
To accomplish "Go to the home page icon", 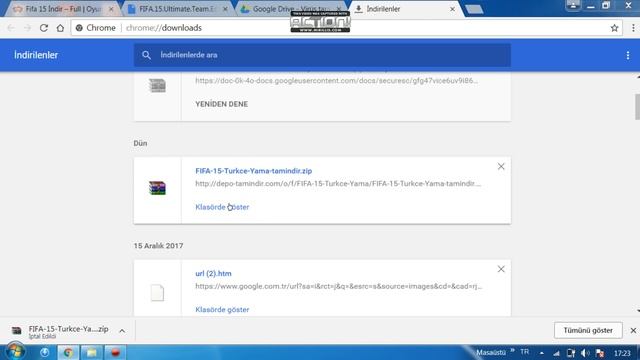I will pos(60,28).
